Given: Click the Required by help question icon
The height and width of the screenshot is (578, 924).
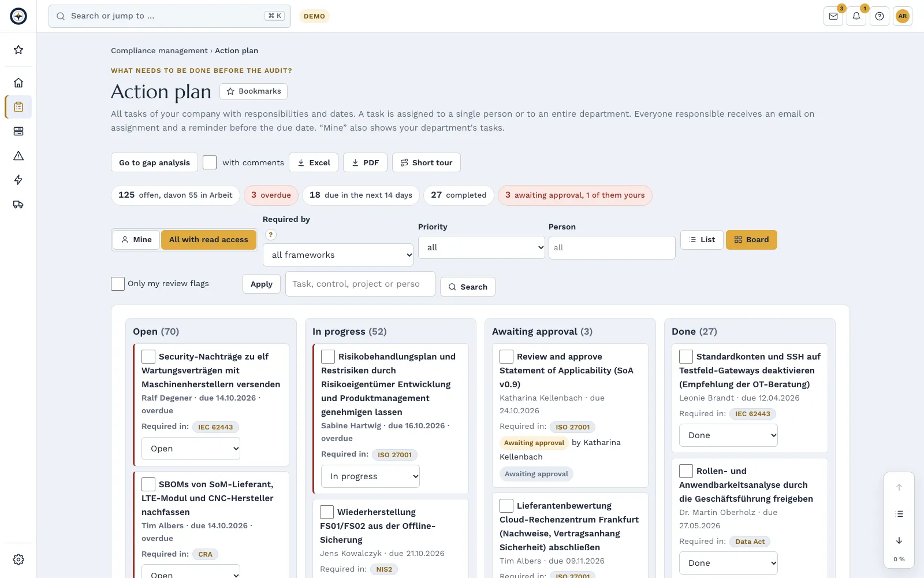Looking at the screenshot, I should tap(270, 235).
